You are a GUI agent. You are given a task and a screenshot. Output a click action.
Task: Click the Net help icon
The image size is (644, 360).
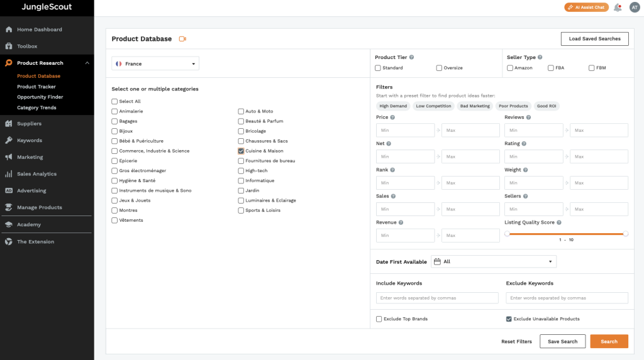(389, 144)
